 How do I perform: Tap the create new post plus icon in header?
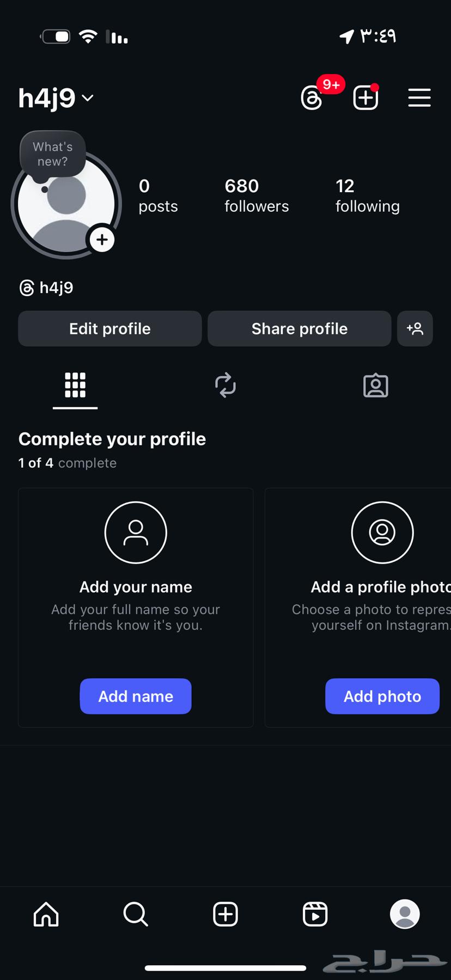point(365,98)
